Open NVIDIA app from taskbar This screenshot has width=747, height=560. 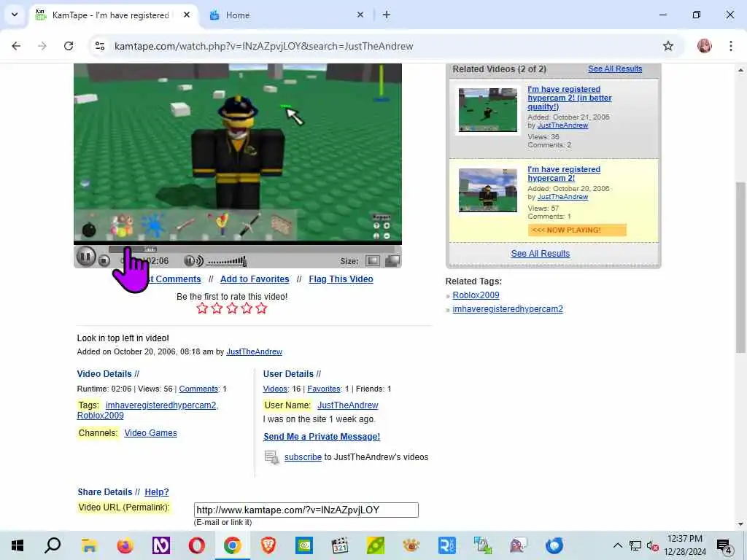pos(304,545)
